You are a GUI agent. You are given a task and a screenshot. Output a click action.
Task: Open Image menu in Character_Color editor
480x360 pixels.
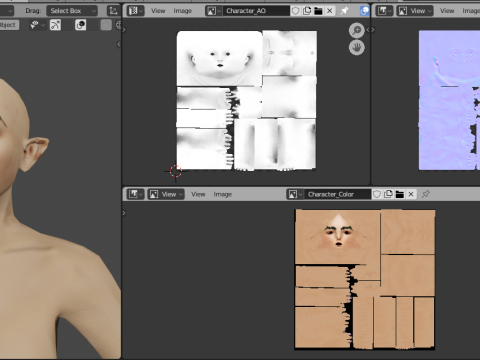[x=223, y=194]
